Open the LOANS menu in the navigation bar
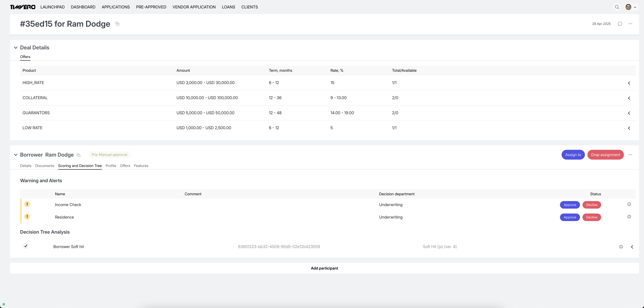Screen dimensions: 644x308 [x=228, y=7]
